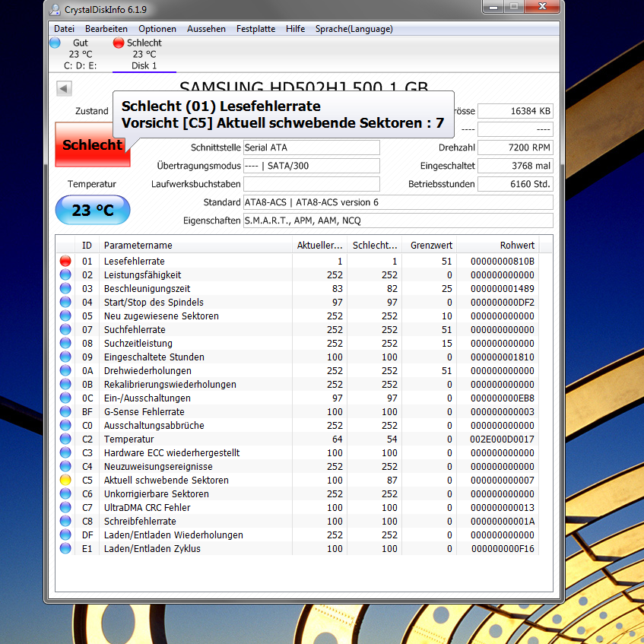Select raw value 00000000810B

click(503, 262)
